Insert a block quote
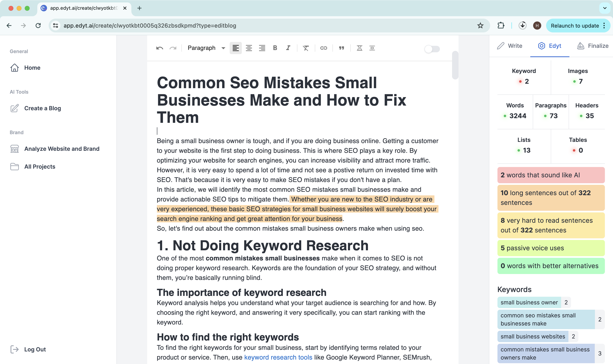 pyautogui.click(x=341, y=48)
